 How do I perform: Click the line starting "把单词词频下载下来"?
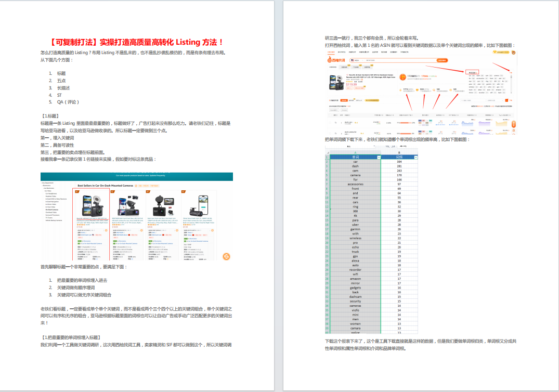(397, 139)
